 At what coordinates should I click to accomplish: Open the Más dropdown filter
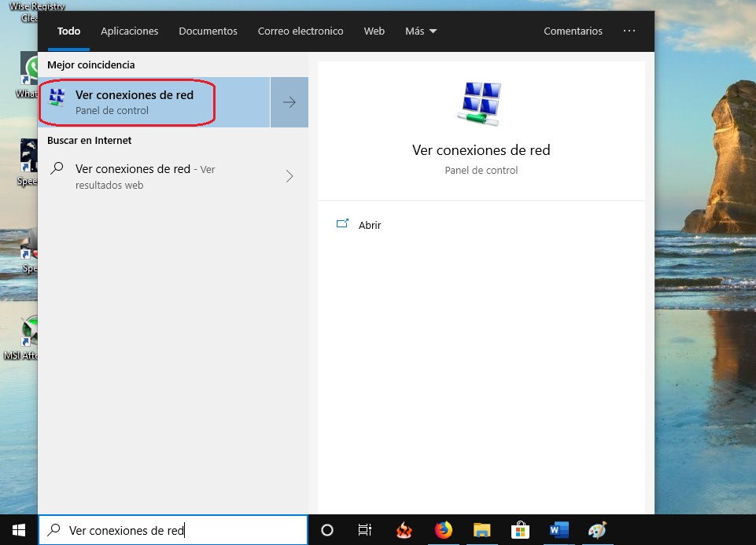(x=421, y=31)
